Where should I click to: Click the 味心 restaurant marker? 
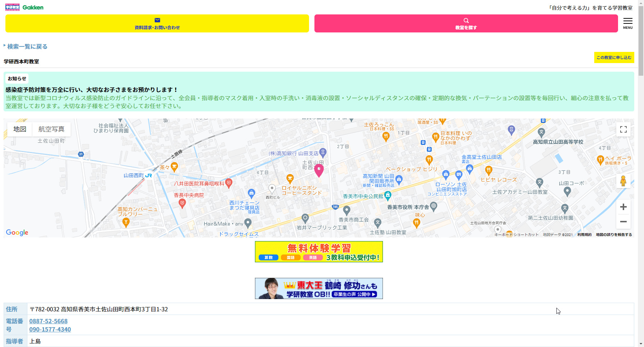(x=416, y=223)
